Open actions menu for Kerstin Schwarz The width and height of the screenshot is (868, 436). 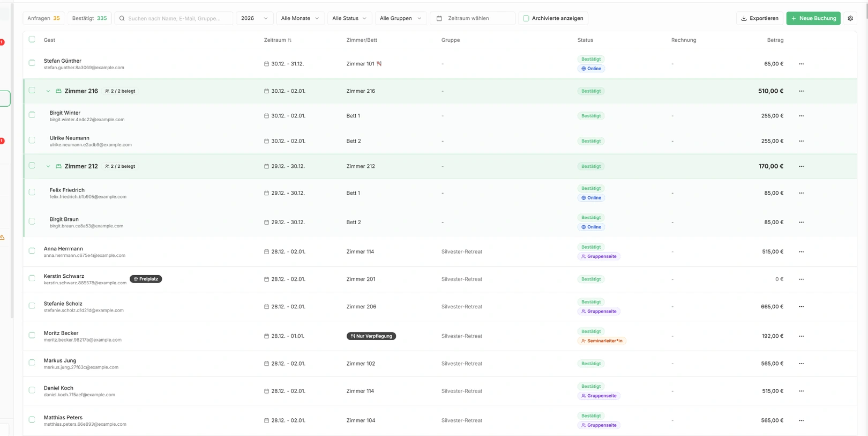coord(802,279)
